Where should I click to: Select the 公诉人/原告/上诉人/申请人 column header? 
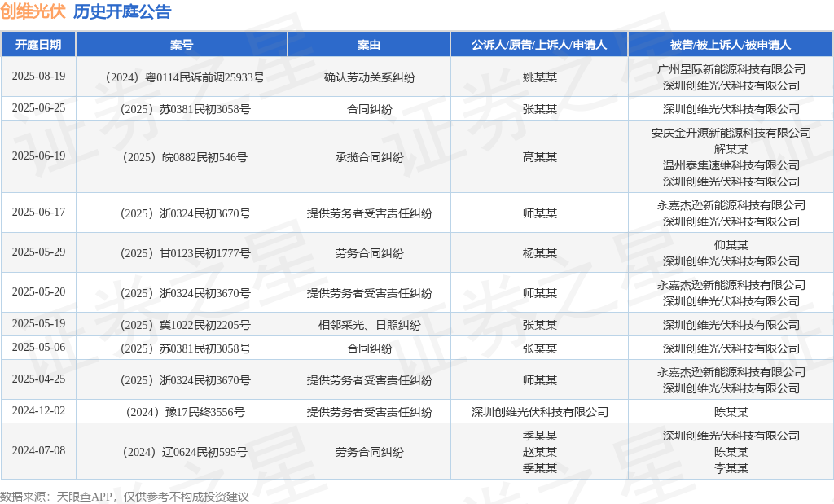539,45
